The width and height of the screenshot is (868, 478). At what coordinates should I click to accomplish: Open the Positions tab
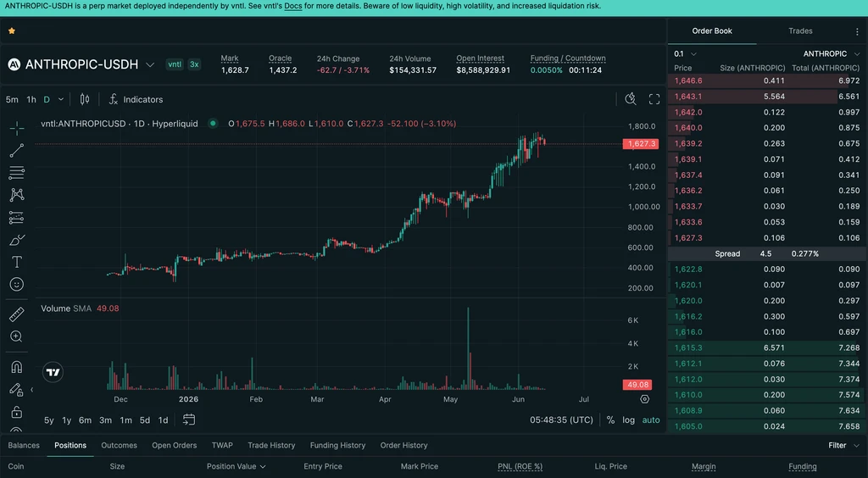pos(70,445)
